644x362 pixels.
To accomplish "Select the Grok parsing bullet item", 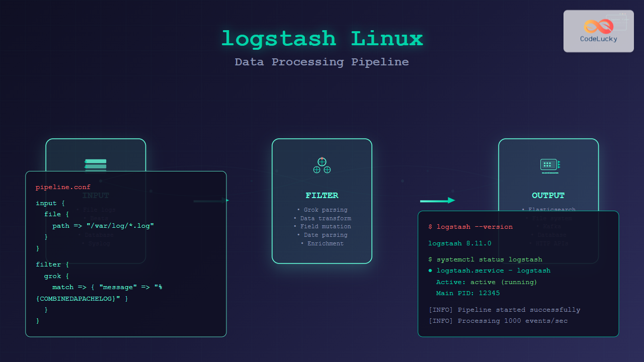I will point(322,210).
